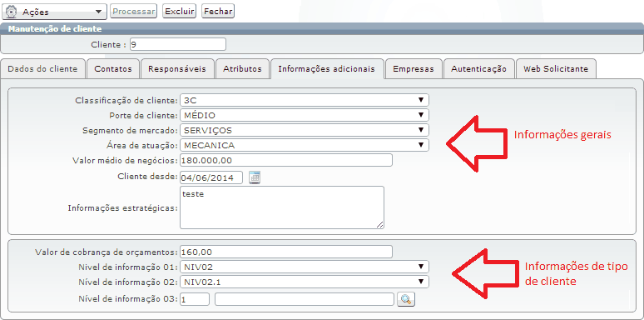
Task: Focus the Cliente number field
Action: (x=177, y=44)
